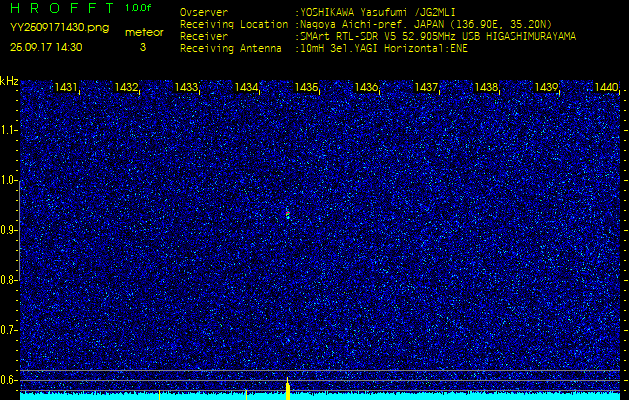629x400 pixels.
Task: Click the 0.6 frequency axis label
Action: click(9, 379)
